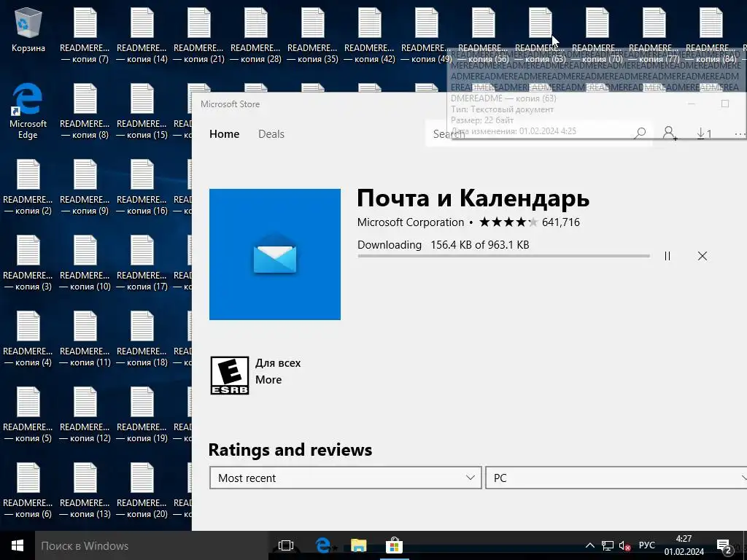Screen dimensions: 747x560
Task: Select README копия (19) desktop file
Action: [142, 414]
